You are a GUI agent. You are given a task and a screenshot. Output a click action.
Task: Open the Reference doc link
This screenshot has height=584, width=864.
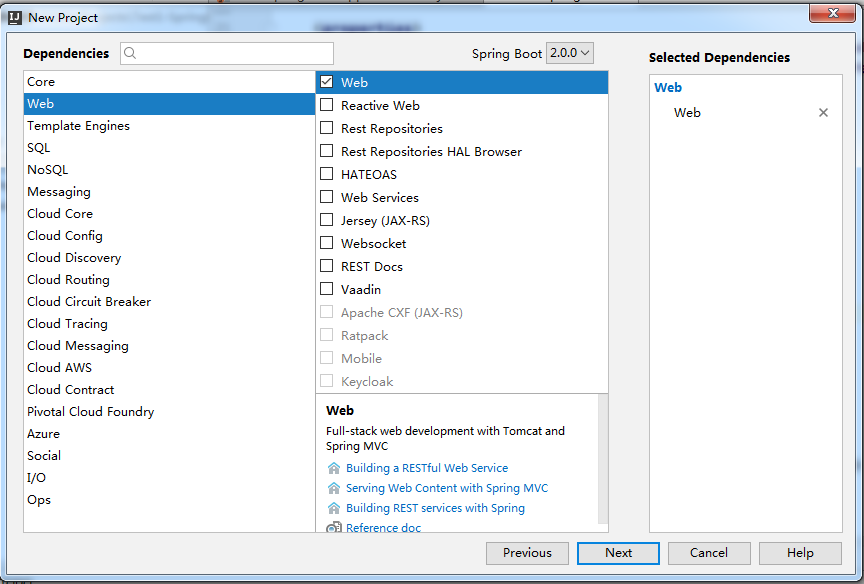pos(384,527)
